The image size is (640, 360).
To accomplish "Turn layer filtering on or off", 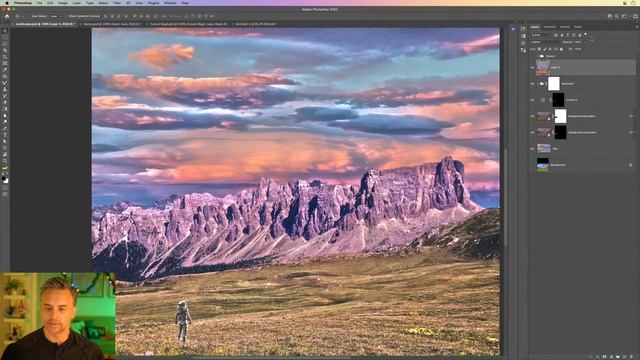I will [585, 34].
